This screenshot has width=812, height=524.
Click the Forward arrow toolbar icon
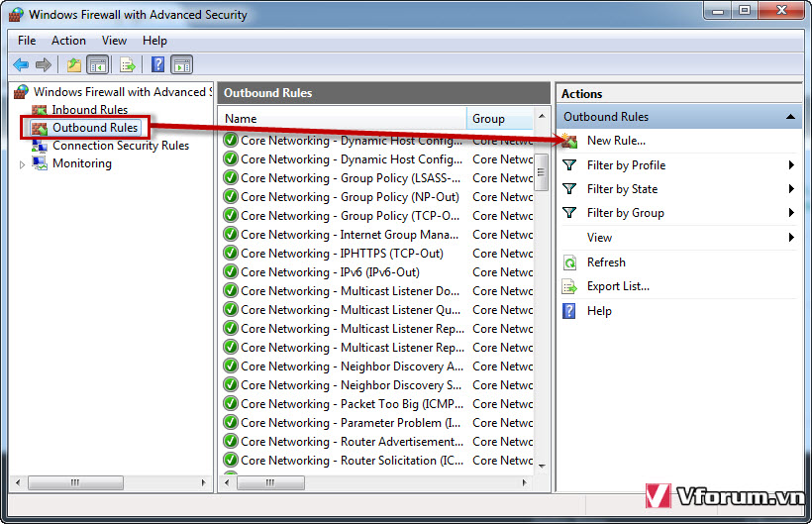(x=44, y=64)
